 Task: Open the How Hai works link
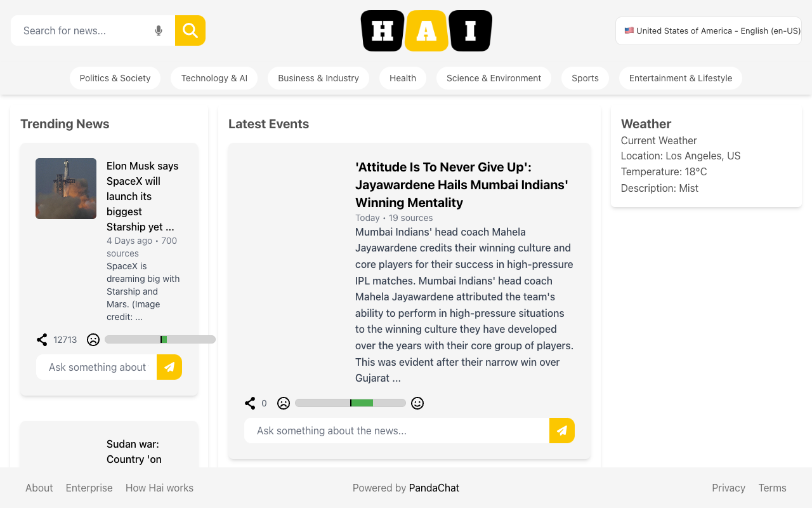coord(159,488)
